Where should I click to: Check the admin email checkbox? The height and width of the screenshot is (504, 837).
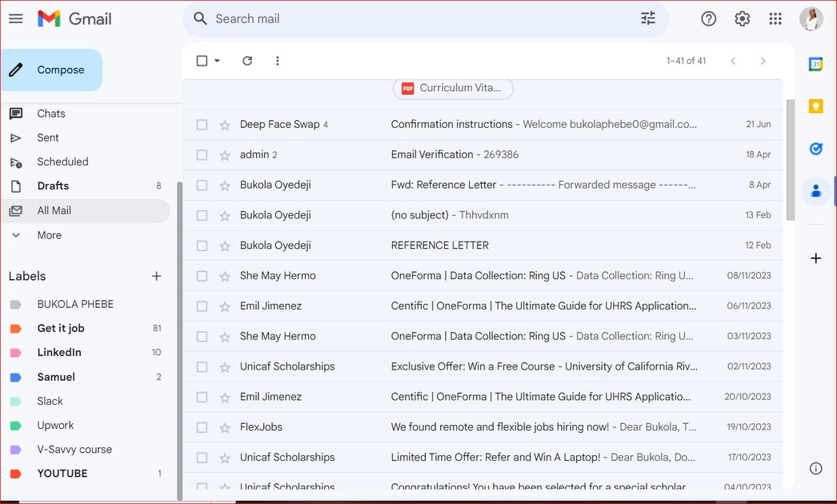(x=202, y=155)
